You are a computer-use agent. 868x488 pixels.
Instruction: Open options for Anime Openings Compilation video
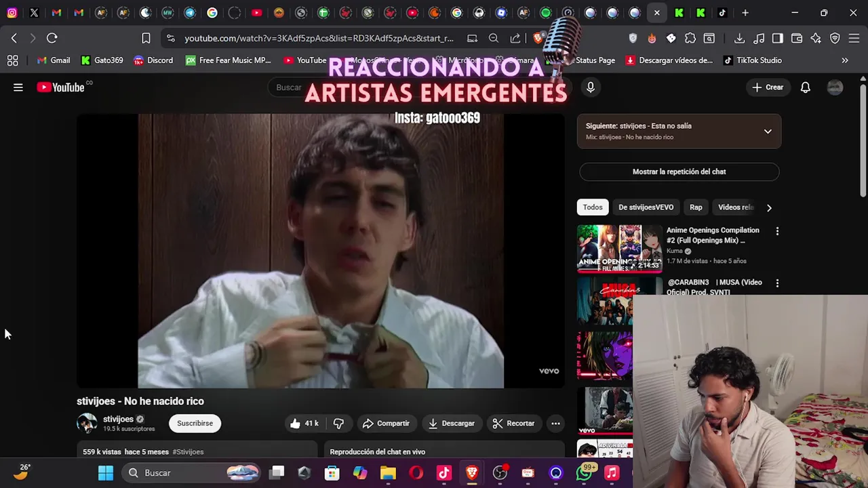[777, 231]
